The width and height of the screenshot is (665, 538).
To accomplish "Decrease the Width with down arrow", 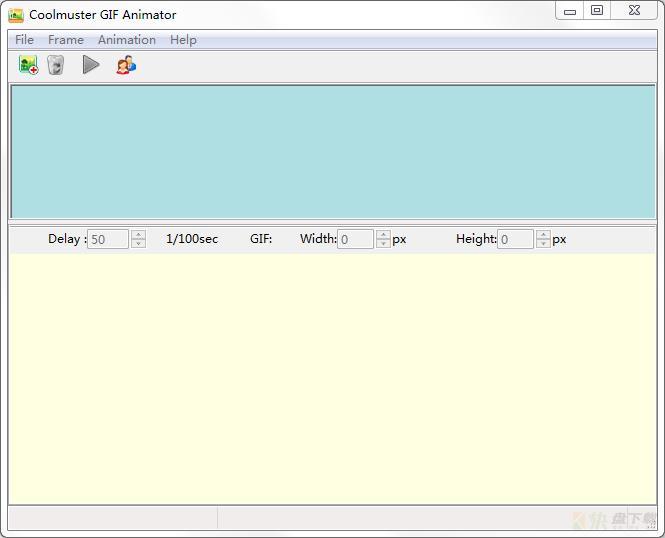I will click(x=383, y=244).
